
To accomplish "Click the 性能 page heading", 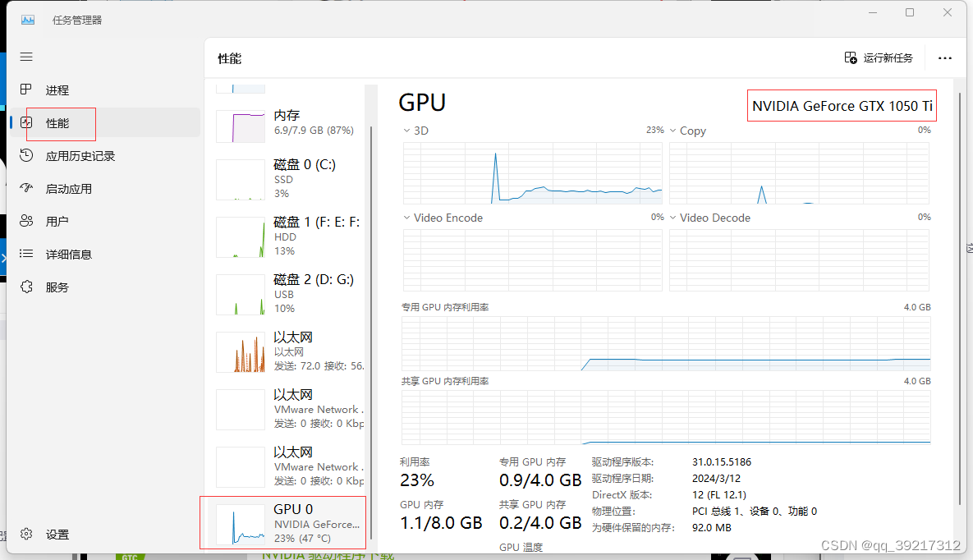I will point(230,58).
